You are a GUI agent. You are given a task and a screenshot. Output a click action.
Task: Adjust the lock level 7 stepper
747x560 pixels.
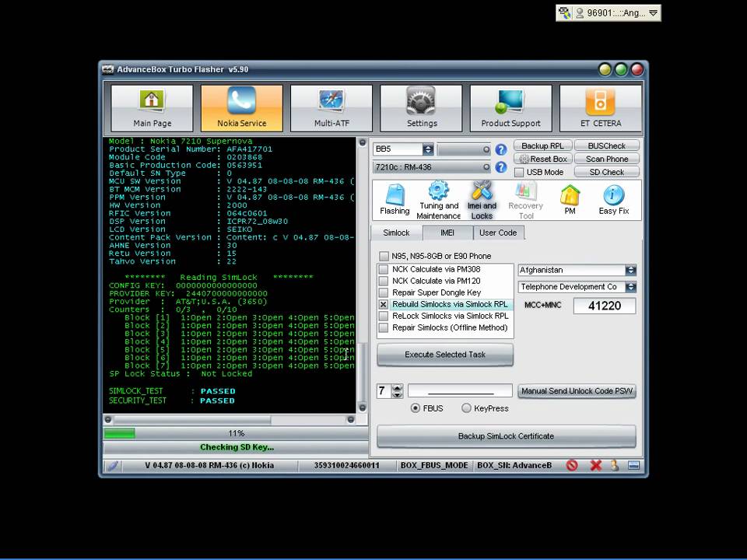click(x=397, y=391)
